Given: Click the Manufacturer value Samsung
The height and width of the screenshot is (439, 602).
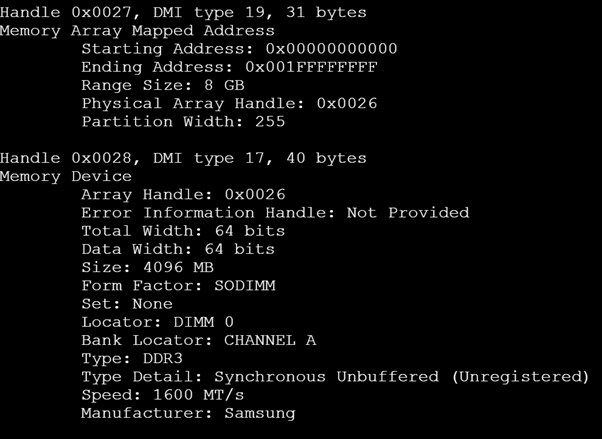Looking at the screenshot, I should 260,414.
